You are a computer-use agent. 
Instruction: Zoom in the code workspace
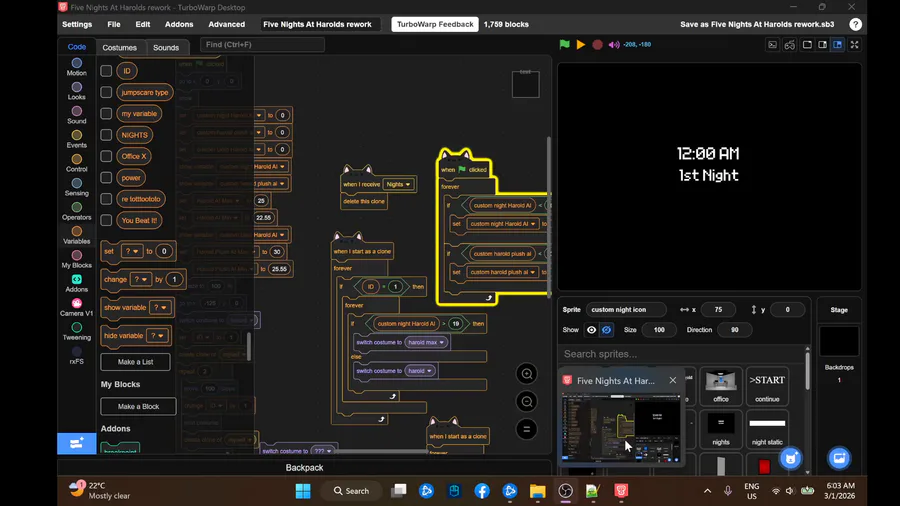pyautogui.click(x=526, y=374)
